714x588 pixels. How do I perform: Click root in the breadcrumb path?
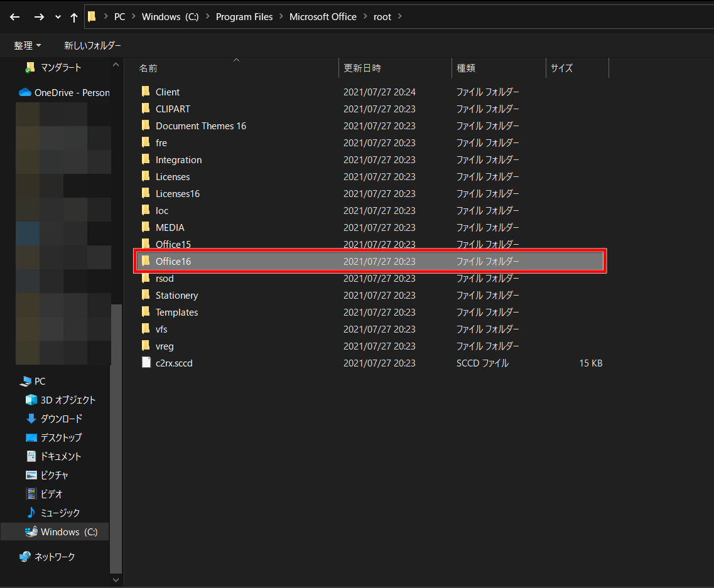[382, 17]
